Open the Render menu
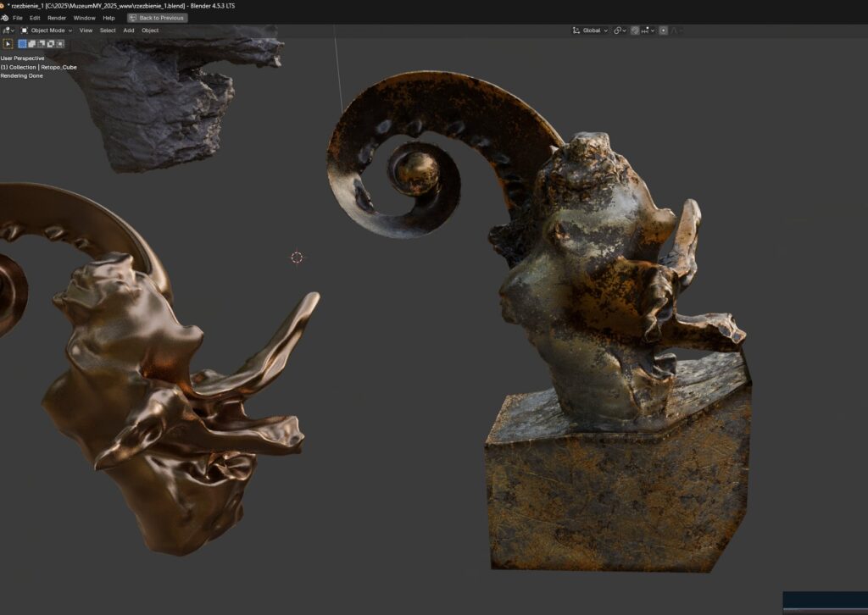Screen dimensions: 868x615 [x=57, y=18]
